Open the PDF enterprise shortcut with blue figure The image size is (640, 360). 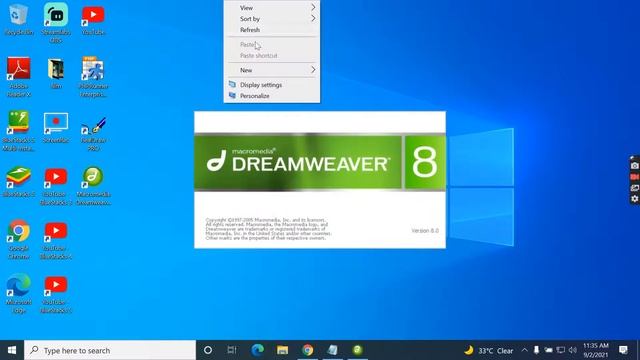tap(93, 76)
